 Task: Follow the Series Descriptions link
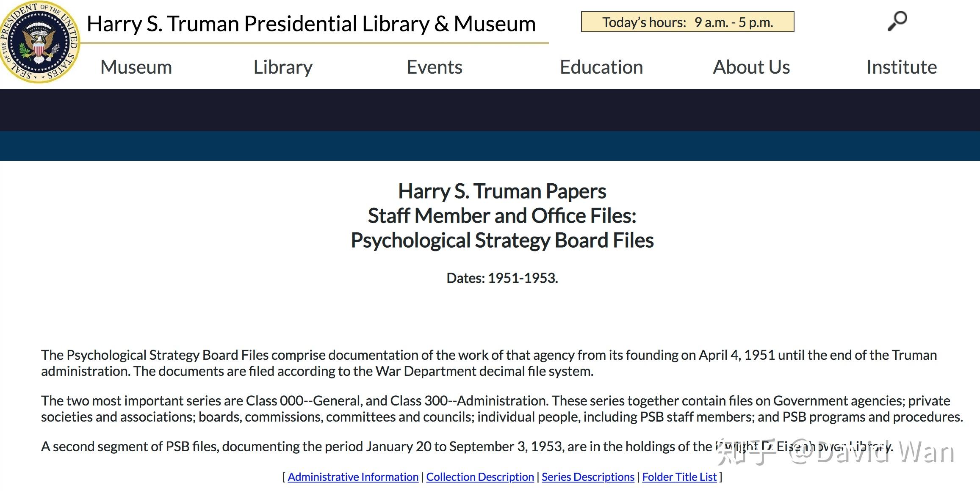(x=587, y=477)
